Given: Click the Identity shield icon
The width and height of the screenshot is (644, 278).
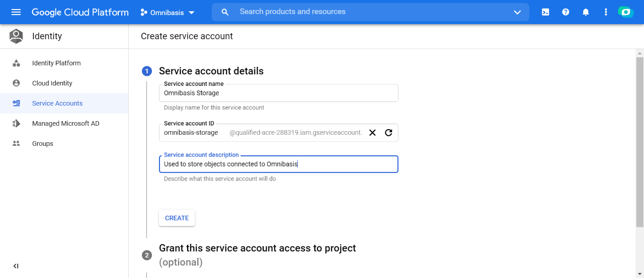Looking at the screenshot, I should 16,36.
